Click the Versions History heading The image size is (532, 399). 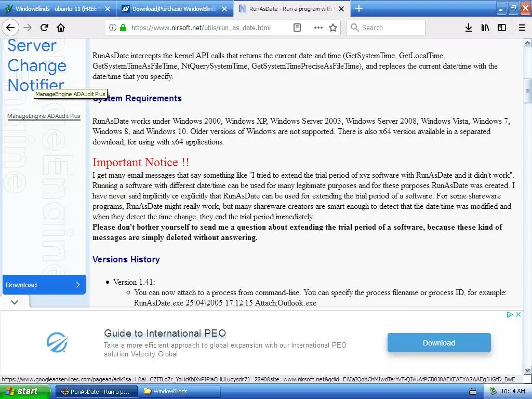pyautogui.click(x=126, y=260)
